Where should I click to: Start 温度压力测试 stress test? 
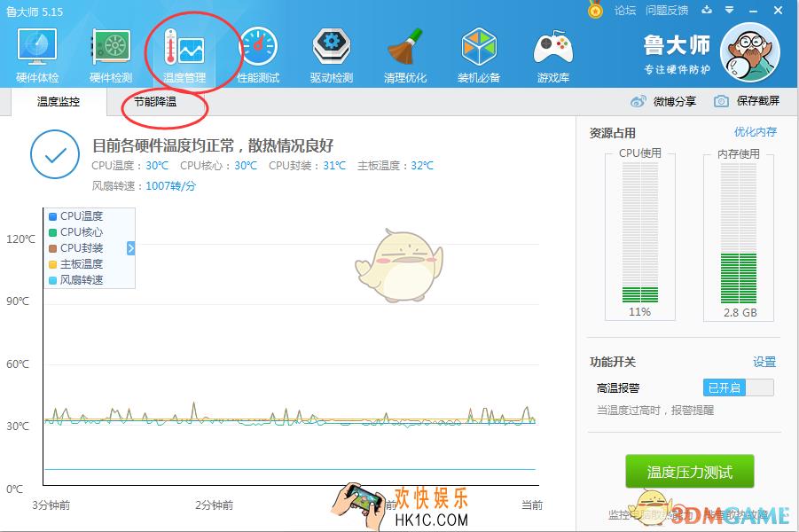[690, 472]
